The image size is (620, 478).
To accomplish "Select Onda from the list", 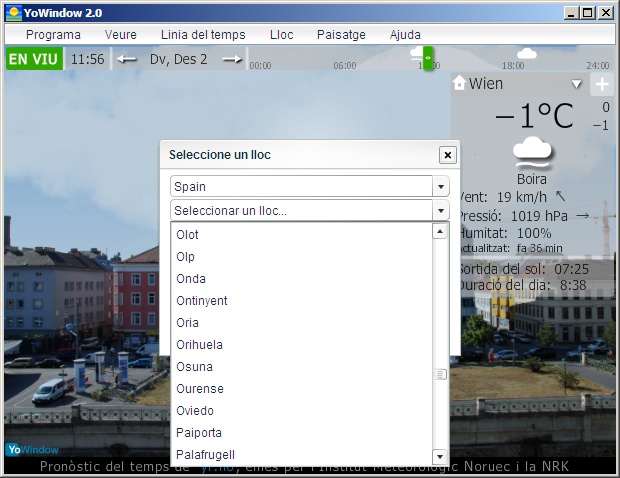I will click(301, 279).
